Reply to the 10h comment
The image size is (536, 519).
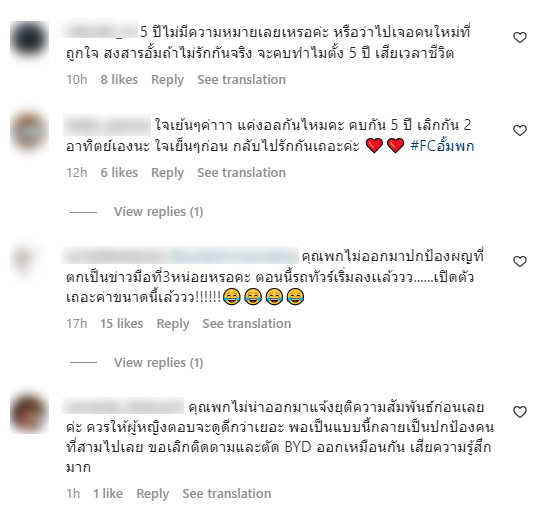coord(168,80)
